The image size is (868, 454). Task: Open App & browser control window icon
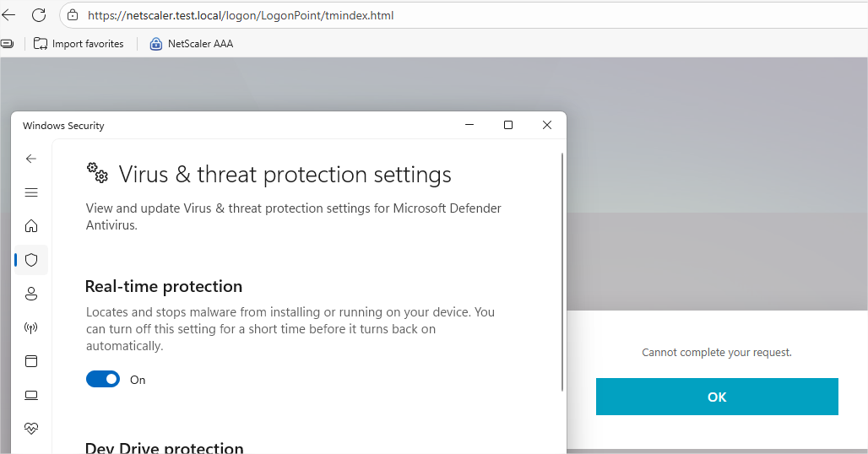pyautogui.click(x=31, y=361)
